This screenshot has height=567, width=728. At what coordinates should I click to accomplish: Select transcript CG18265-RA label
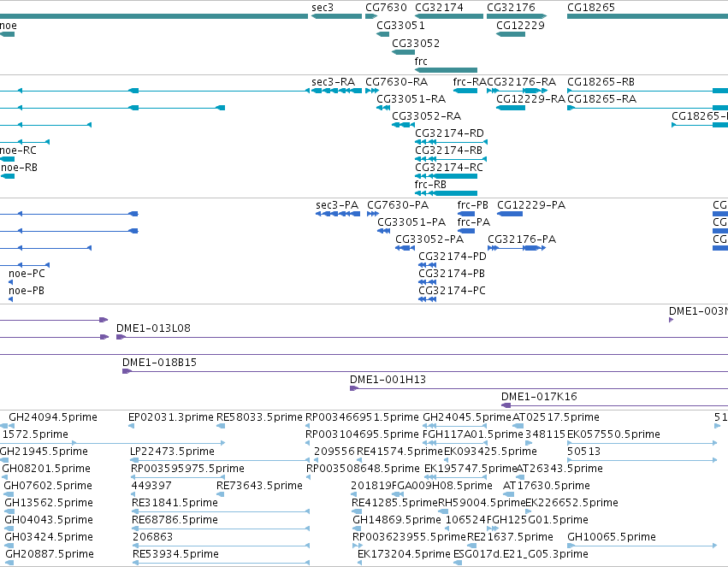point(601,99)
